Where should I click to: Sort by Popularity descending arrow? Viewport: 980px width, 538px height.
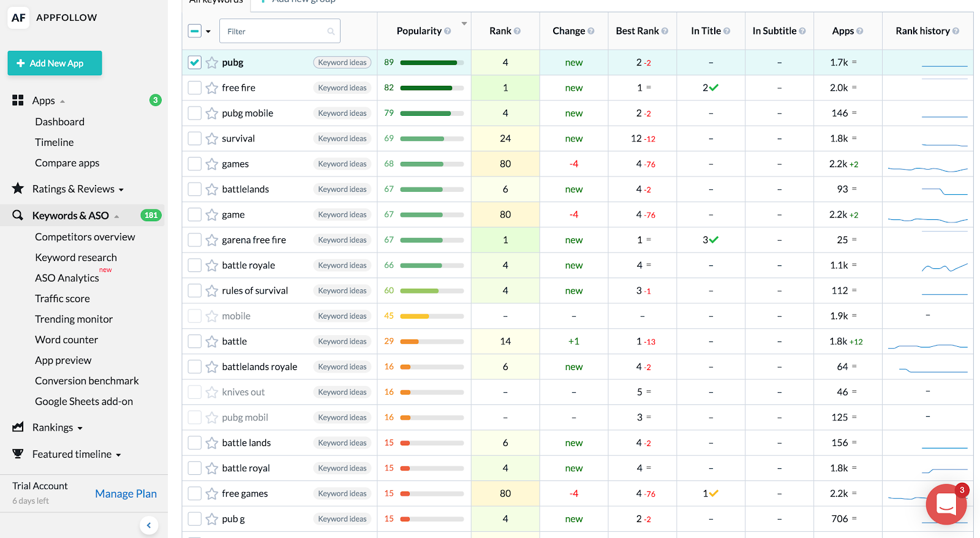464,24
